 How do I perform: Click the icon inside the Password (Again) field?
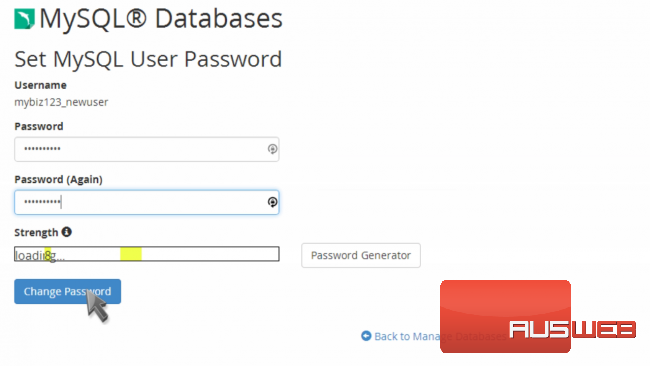point(272,202)
